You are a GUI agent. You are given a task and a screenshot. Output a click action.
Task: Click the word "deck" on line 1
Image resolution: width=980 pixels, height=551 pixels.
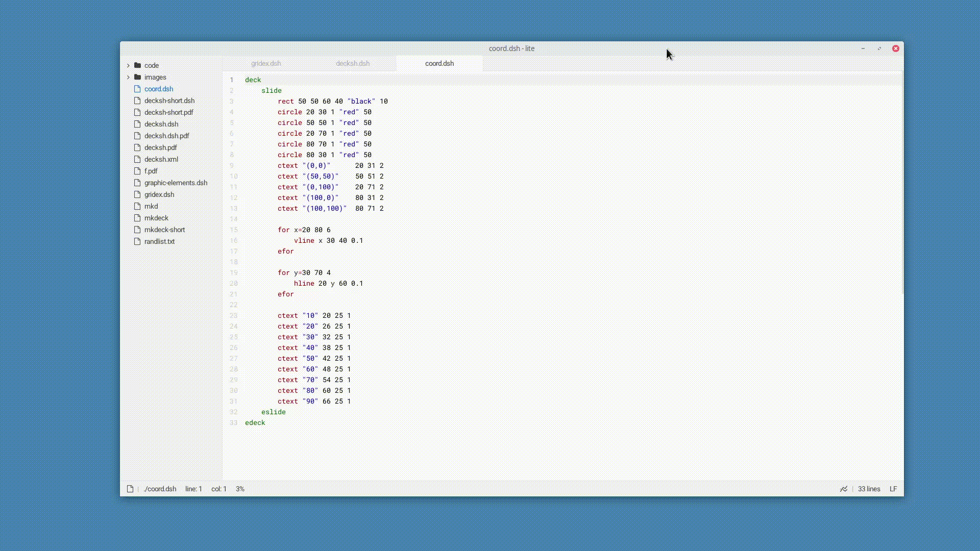253,80
